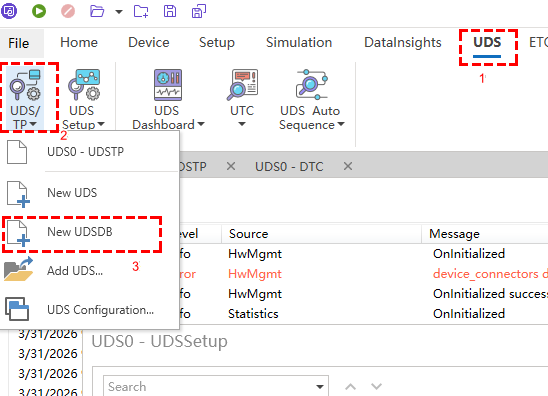This screenshot has height=396, width=548.
Task: Select the Statistics source cell
Action: tap(253, 314)
